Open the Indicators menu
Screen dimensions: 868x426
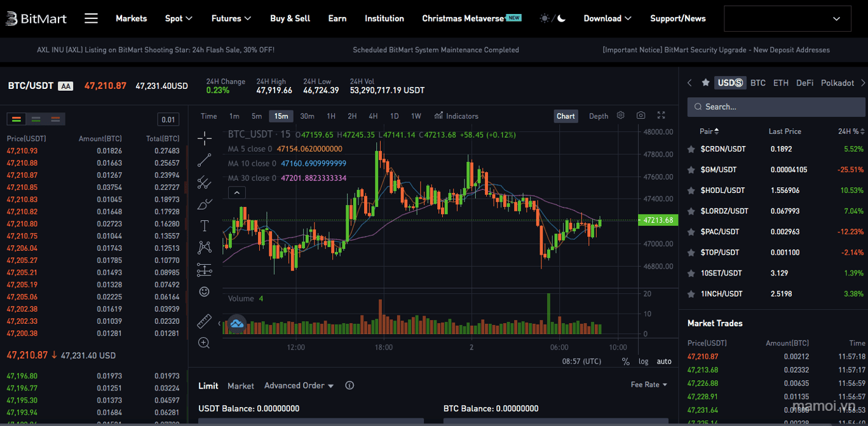[x=456, y=116]
